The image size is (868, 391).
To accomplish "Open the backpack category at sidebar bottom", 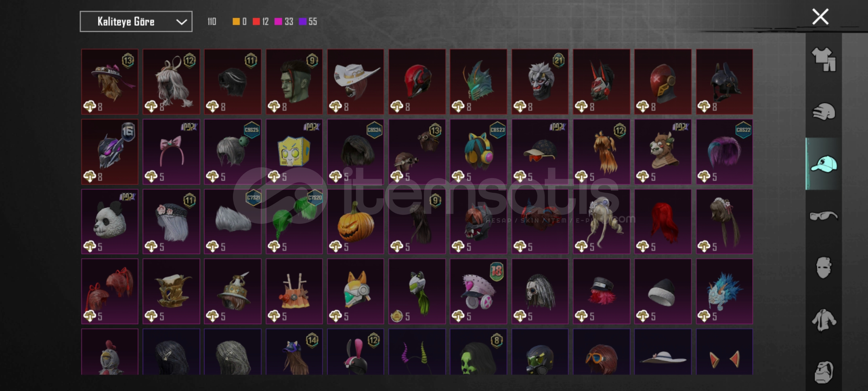I will 824,372.
